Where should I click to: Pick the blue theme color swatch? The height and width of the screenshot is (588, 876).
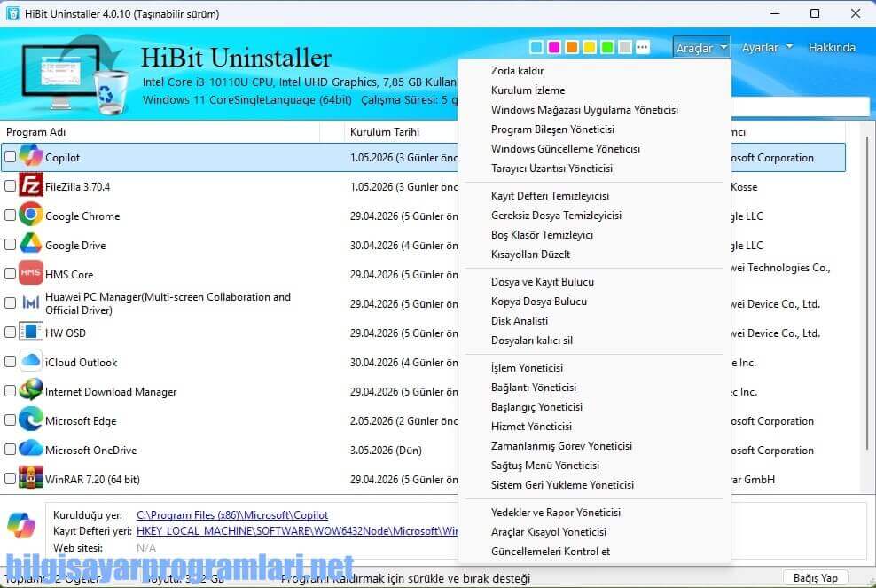(536, 47)
